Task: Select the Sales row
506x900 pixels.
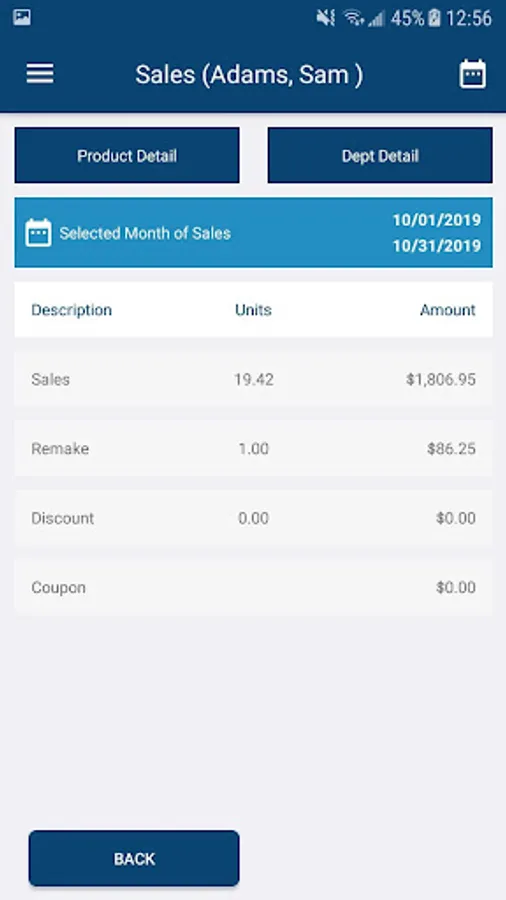Action: pyautogui.click(x=253, y=379)
